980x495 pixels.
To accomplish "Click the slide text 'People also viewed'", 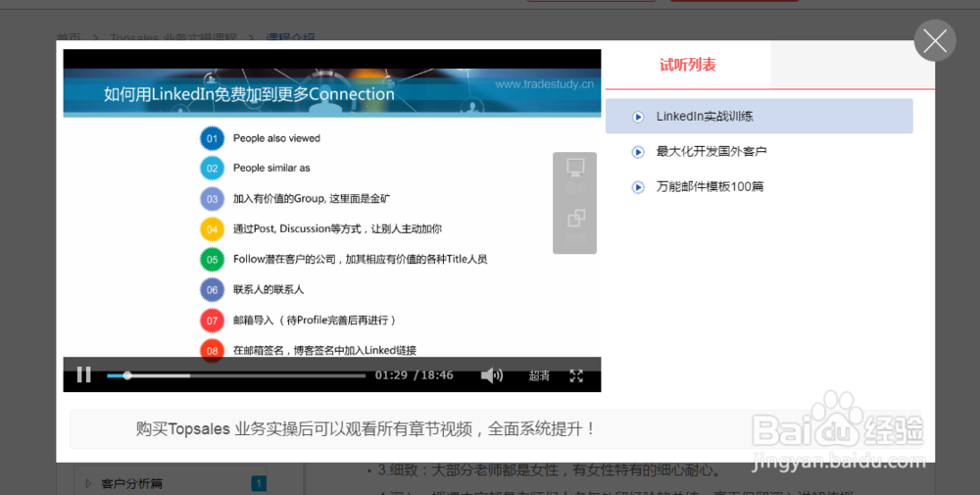I will tap(276, 138).
